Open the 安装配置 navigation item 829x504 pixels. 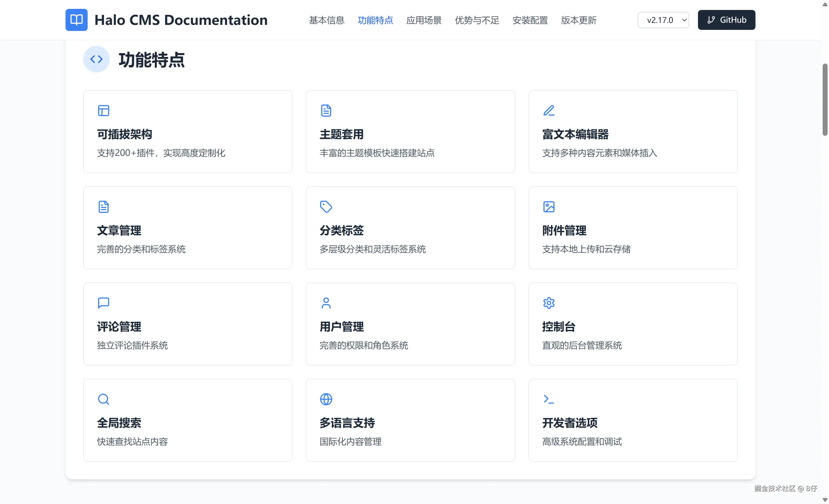(x=530, y=20)
